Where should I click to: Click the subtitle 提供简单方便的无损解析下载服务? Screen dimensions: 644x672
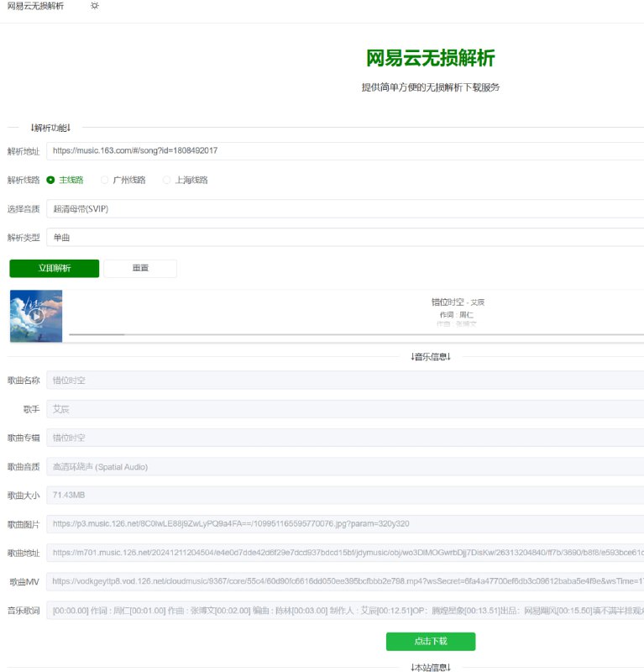(431, 87)
